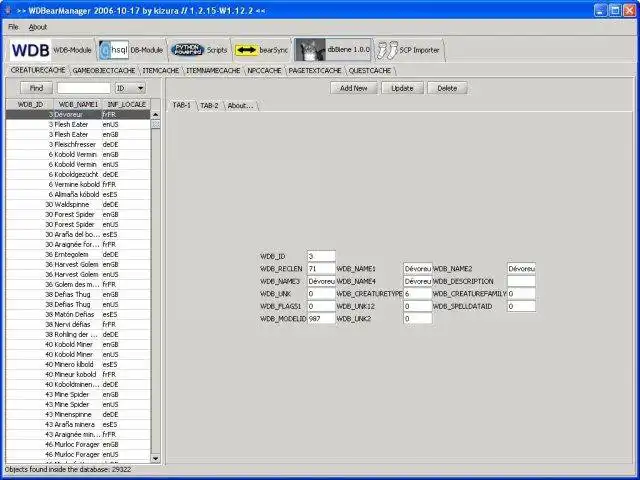Open the About menu

38,27
